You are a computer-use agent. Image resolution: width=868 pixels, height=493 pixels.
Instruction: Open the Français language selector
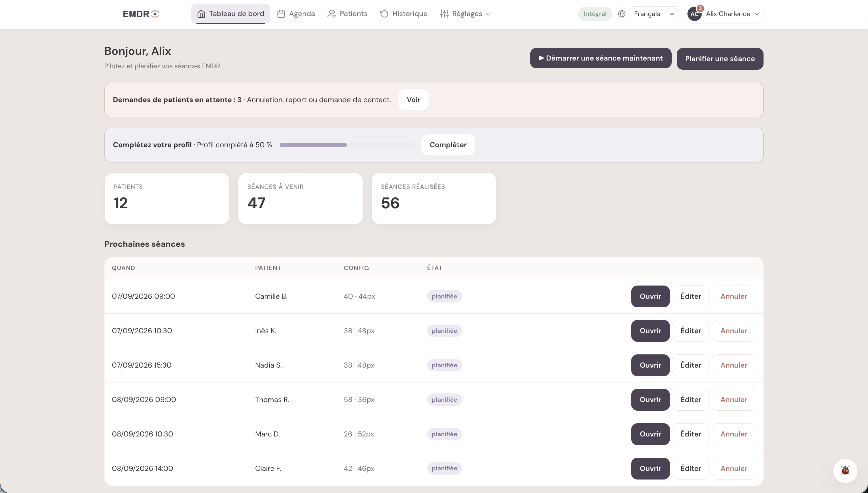click(x=654, y=14)
